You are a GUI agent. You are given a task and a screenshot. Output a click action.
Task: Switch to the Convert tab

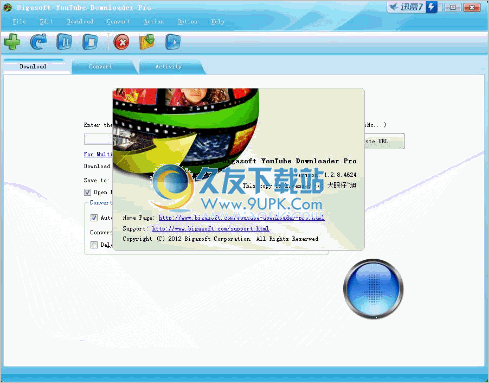(100, 67)
